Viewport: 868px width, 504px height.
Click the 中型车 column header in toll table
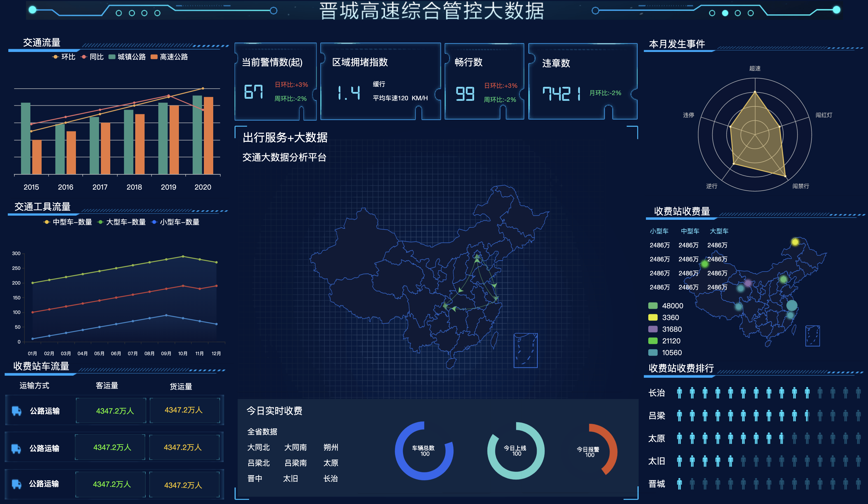click(690, 231)
